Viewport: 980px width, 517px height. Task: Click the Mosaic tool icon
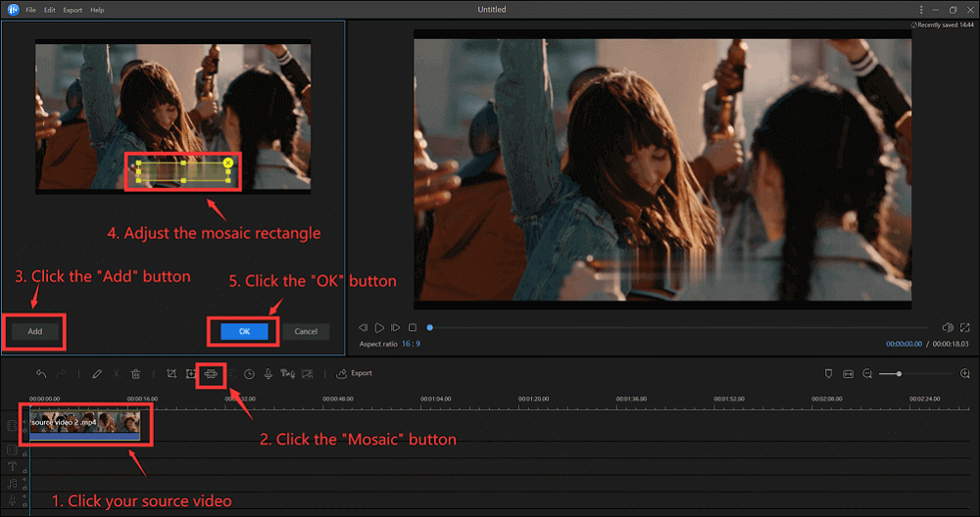point(211,373)
